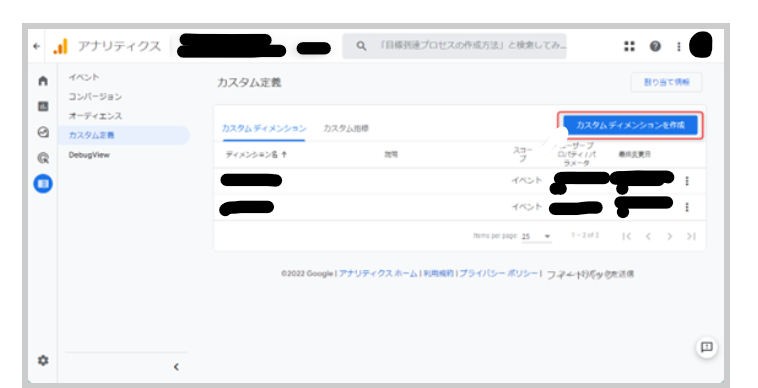Click the search magnifier icon

[361, 46]
